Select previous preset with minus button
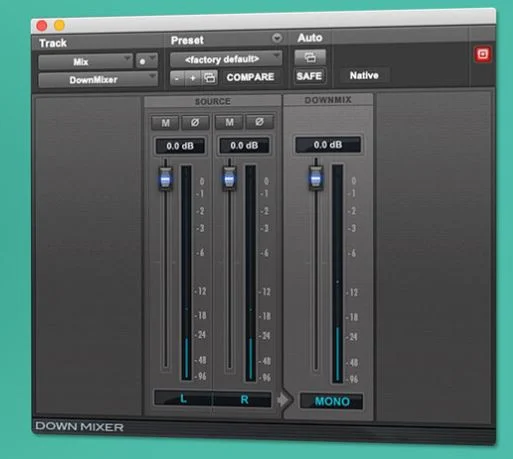Viewport: 513px width, 459px height. click(x=177, y=79)
